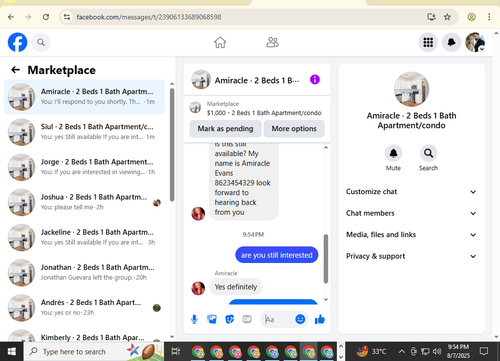Click Windows taskbar search box
Screen dimensions: 500x361
point(94,351)
